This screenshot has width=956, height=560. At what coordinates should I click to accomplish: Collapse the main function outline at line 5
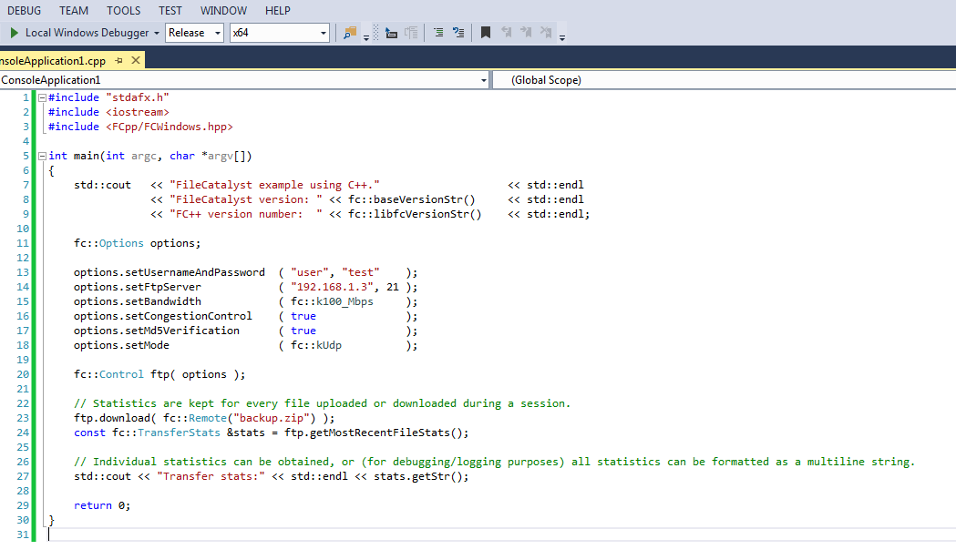[41, 156]
